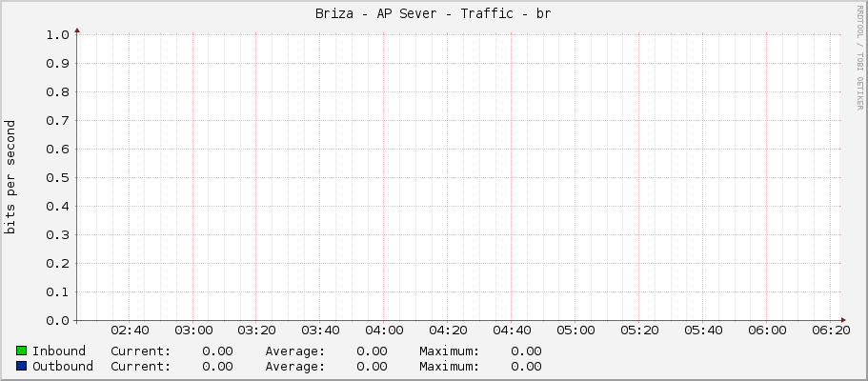Screen dimensions: 868x381
Task: Click the Inbound 'Current:' label
Action: (141, 351)
